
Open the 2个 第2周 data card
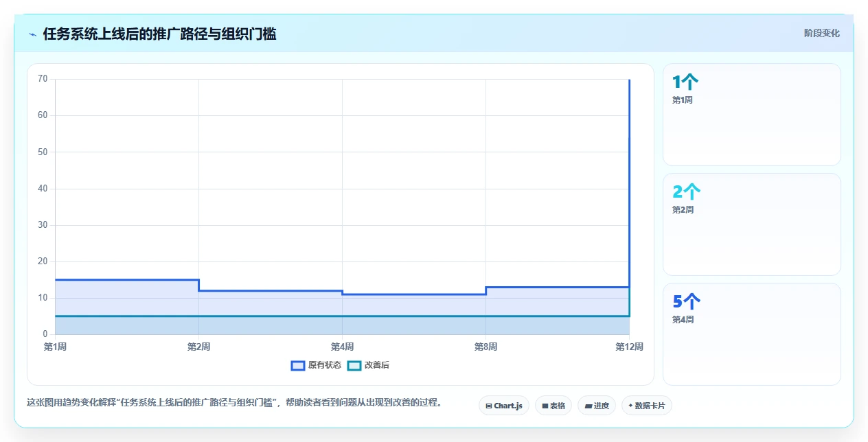pyautogui.click(x=751, y=224)
